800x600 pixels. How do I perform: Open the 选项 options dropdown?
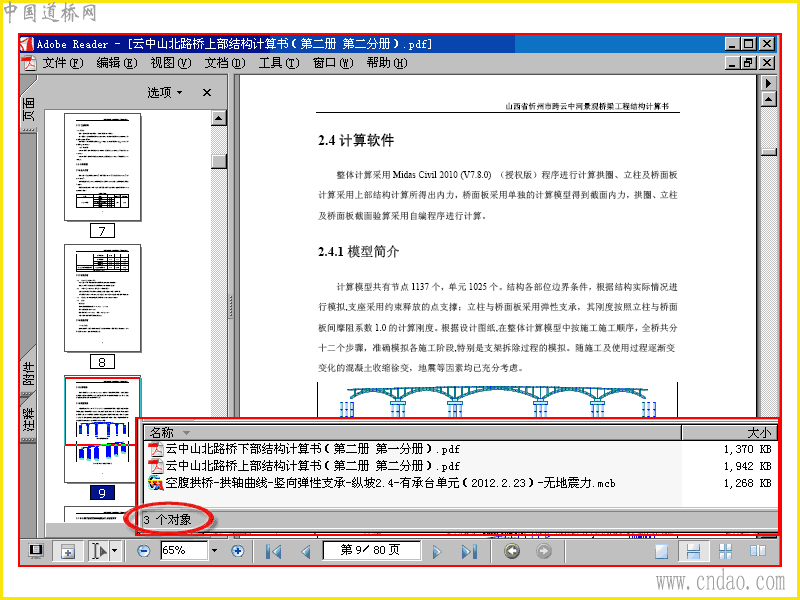point(165,92)
